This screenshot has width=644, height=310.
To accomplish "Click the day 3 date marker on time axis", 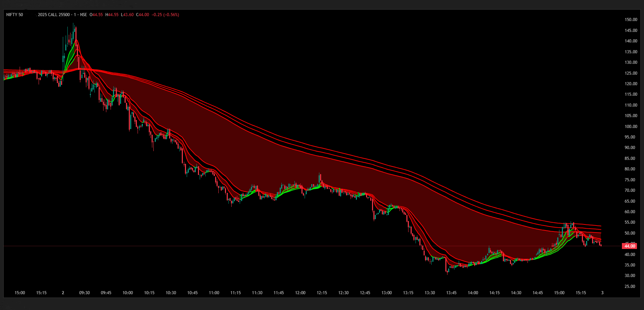I will tap(602, 293).
